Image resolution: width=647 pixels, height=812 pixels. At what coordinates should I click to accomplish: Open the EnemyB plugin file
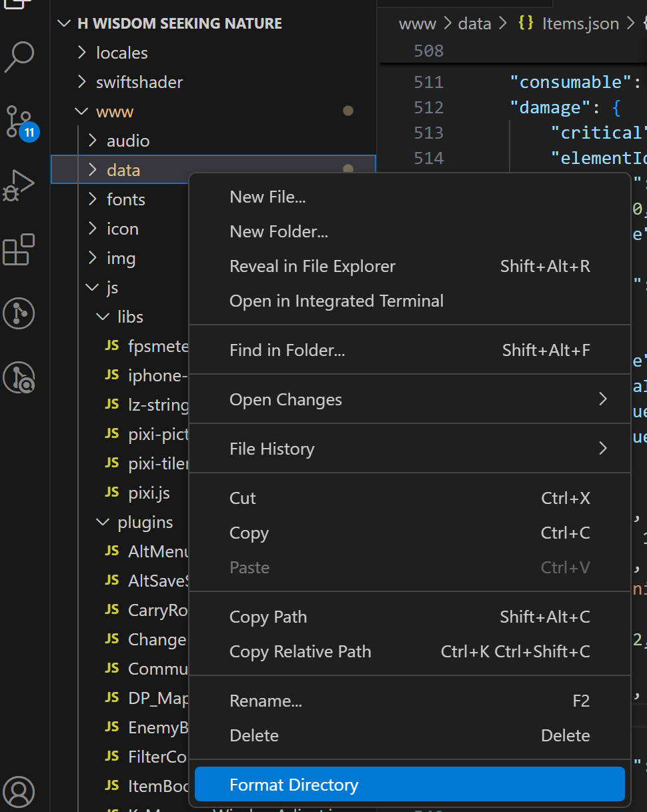(159, 727)
